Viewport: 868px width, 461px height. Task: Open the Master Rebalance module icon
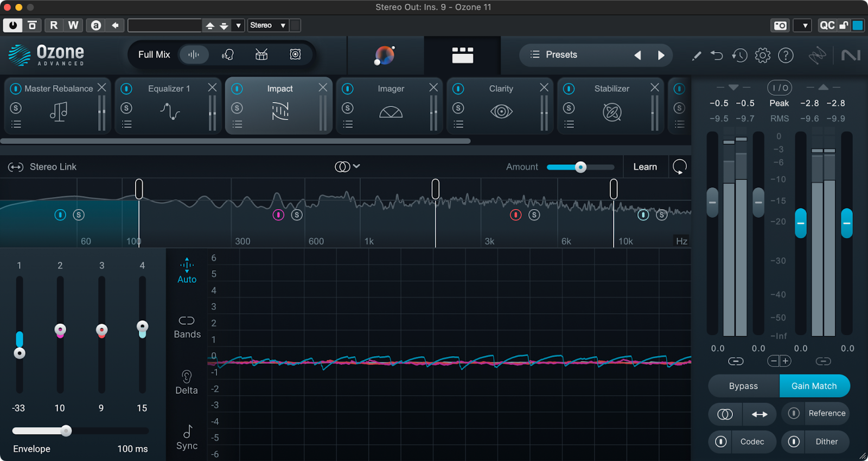(59, 112)
